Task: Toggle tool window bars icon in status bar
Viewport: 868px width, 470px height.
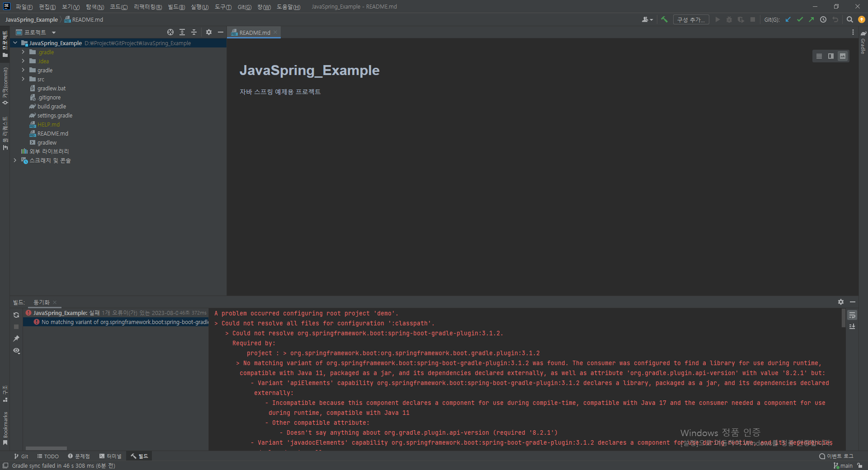Action: [x=5, y=465]
